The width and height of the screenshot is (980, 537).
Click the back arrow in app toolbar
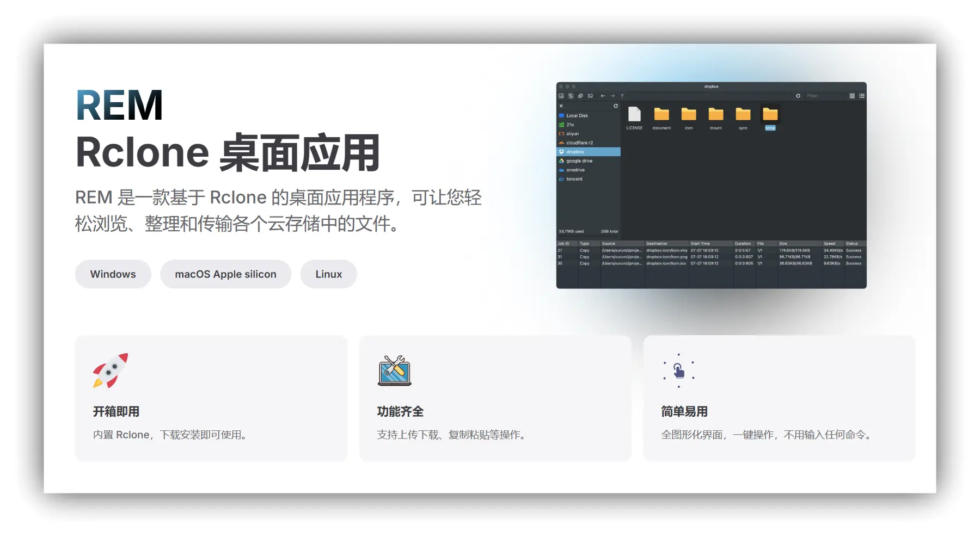click(x=603, y=96)
